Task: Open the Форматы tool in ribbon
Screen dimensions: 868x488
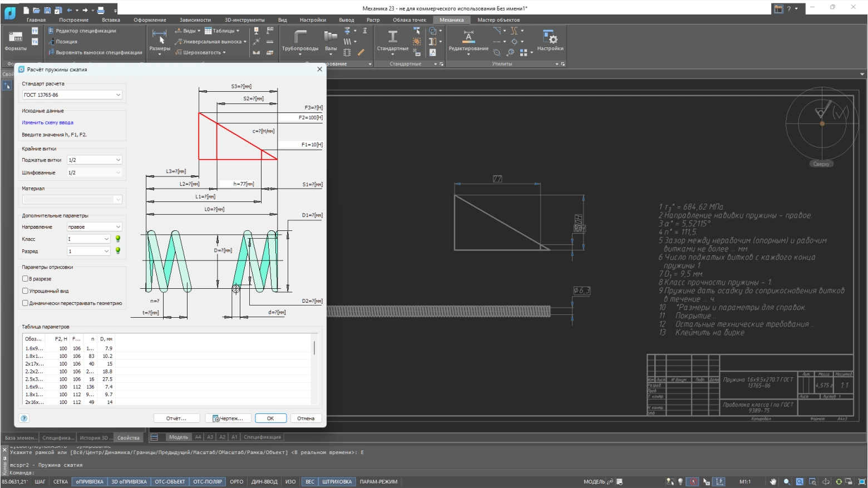Action: [x=16, y=41]
